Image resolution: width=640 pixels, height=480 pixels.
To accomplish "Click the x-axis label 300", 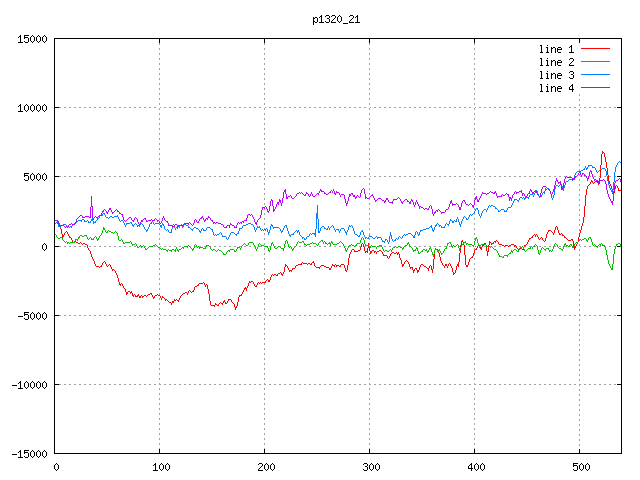I will (371, 467).
